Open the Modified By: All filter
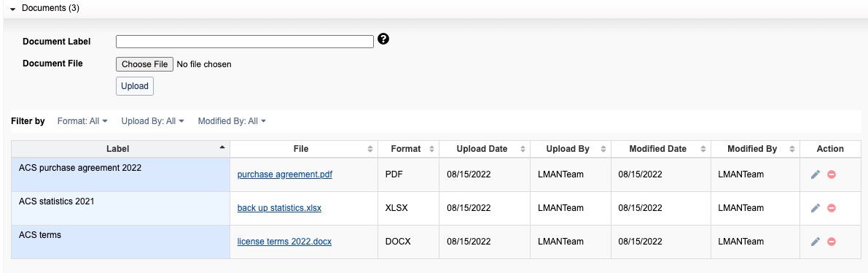Screen dimensions: 868x273 232,121
